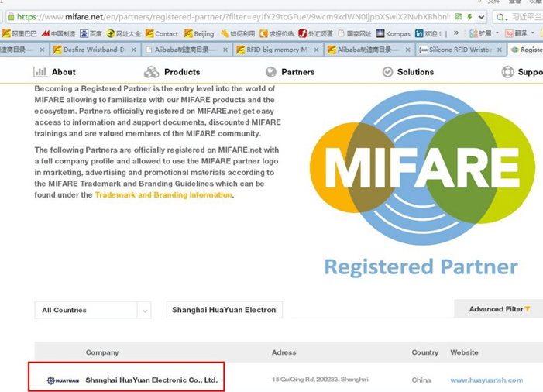Expand the address bar history dropdown
The image size is (543, 392).
(481, 17)
